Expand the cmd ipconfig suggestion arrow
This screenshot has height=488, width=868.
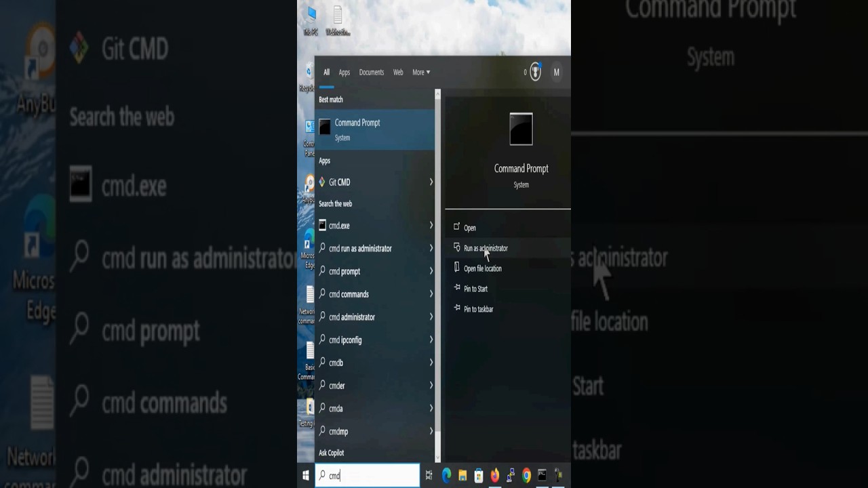[431, 340]
